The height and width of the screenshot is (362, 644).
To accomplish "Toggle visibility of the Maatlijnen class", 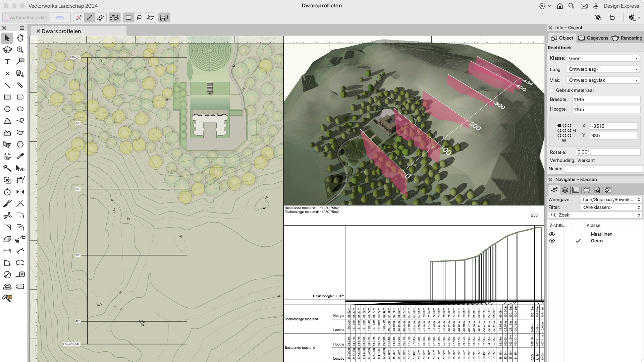I will 552,234.
